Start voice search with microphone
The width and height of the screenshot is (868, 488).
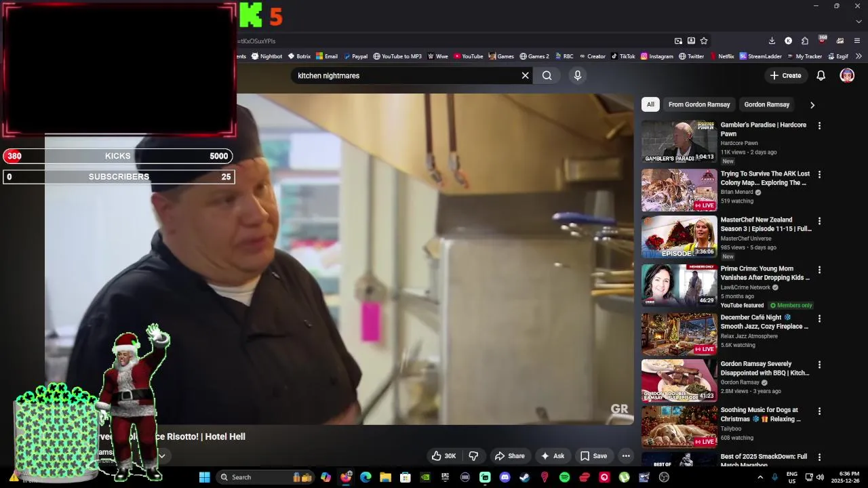578,75
